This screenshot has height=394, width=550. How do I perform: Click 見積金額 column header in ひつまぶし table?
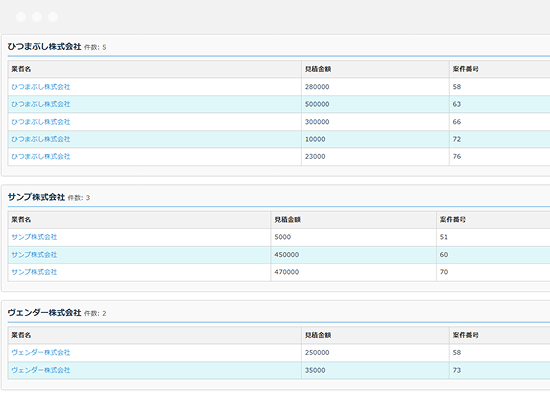(318, 69)
